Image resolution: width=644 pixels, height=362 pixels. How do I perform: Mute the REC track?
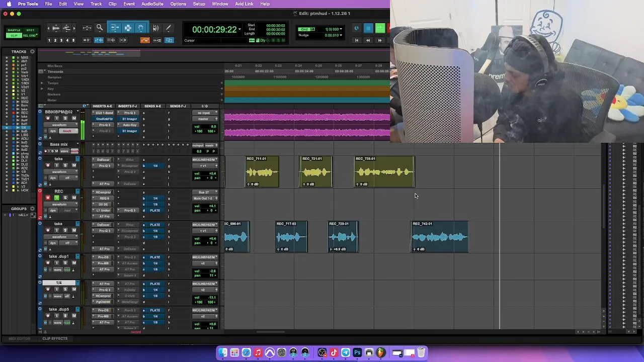pyautogui.click(x=74, y=198)
